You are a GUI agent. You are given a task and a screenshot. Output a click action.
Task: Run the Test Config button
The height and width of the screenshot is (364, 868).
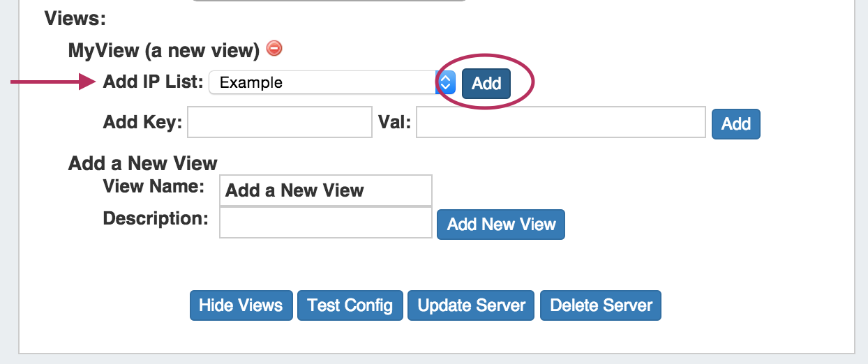click(350, 305)
